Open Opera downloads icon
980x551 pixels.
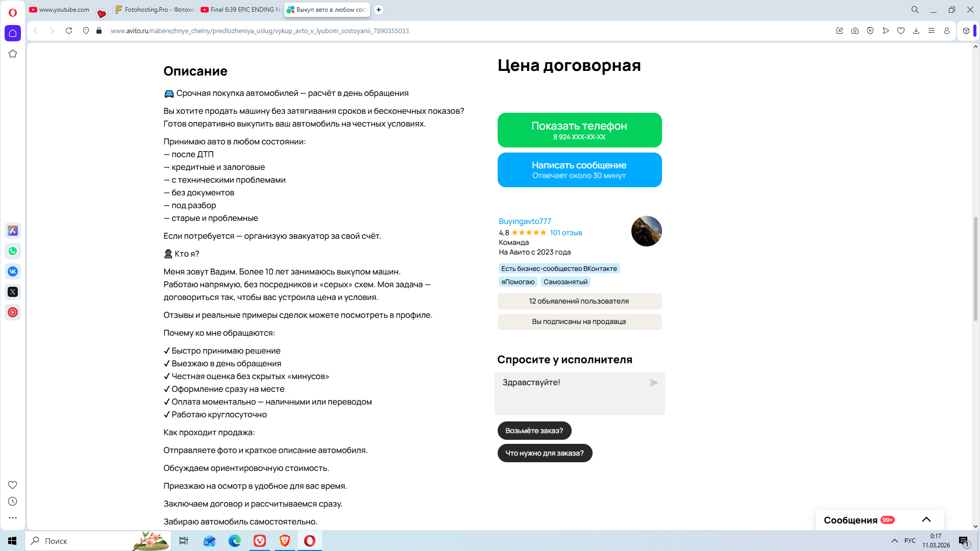click(916, 31)
